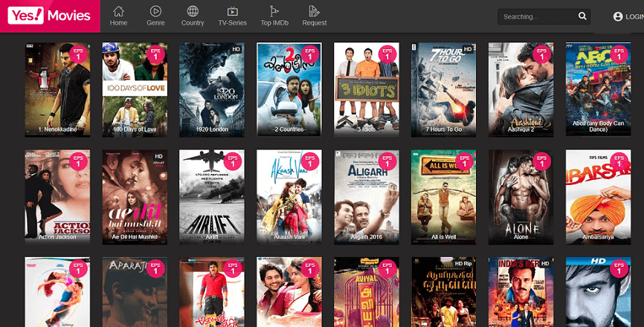
Task: Open the Request document icon
Action: coord(315,11)
